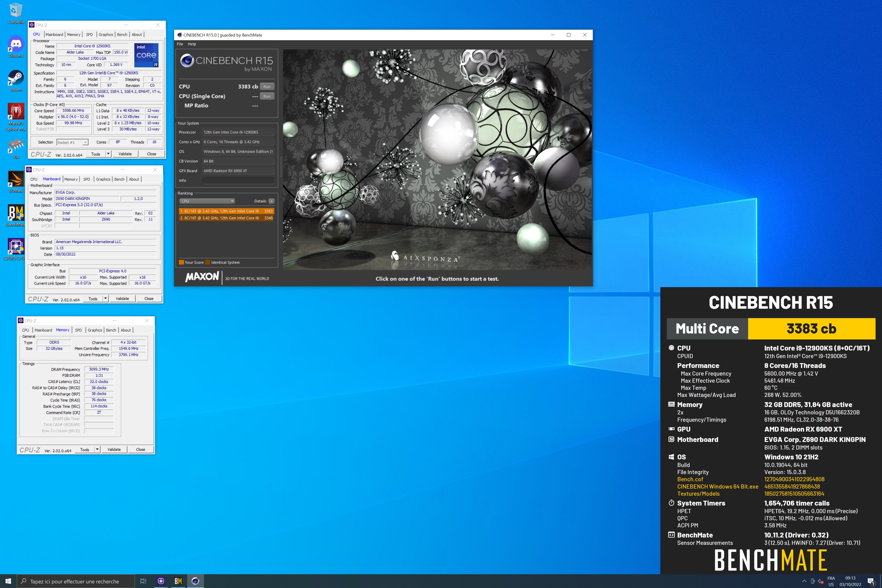Open the Help menu in Cinebench
Viewport: 882px width, 588px height.
click(x=192, y=44)
